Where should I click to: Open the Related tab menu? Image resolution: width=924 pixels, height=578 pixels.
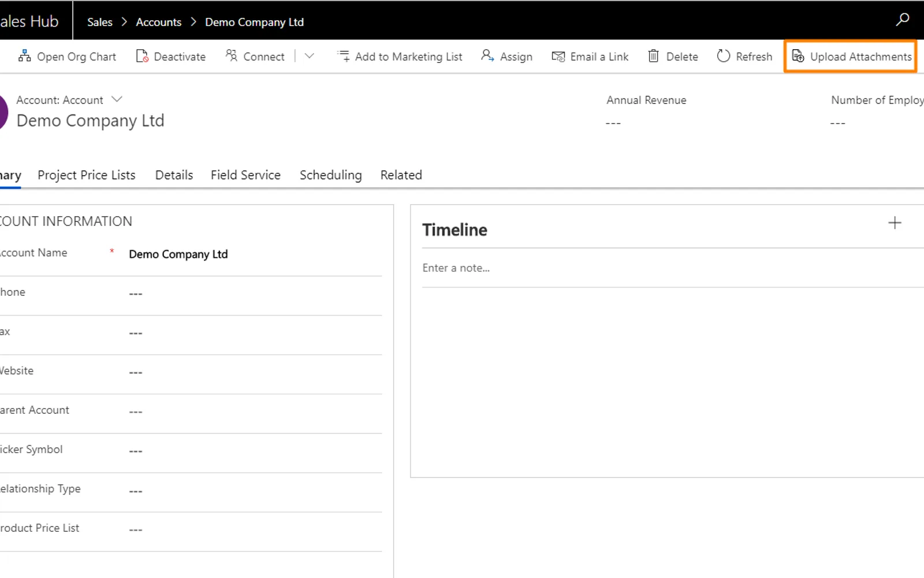(x=401, y=175)
